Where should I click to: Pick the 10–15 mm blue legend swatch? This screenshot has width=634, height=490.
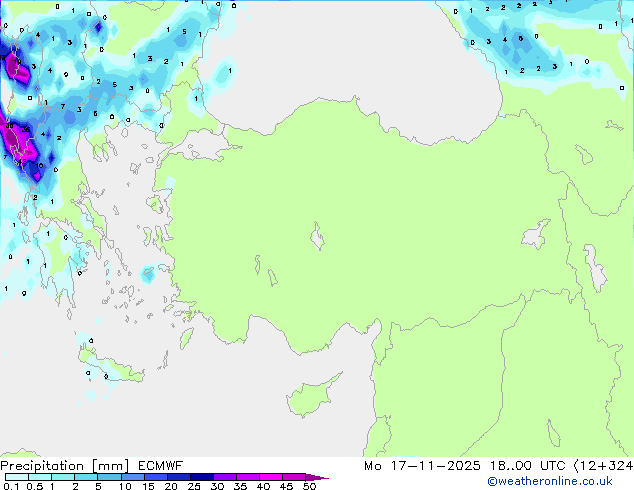click(x=132, y=477)
